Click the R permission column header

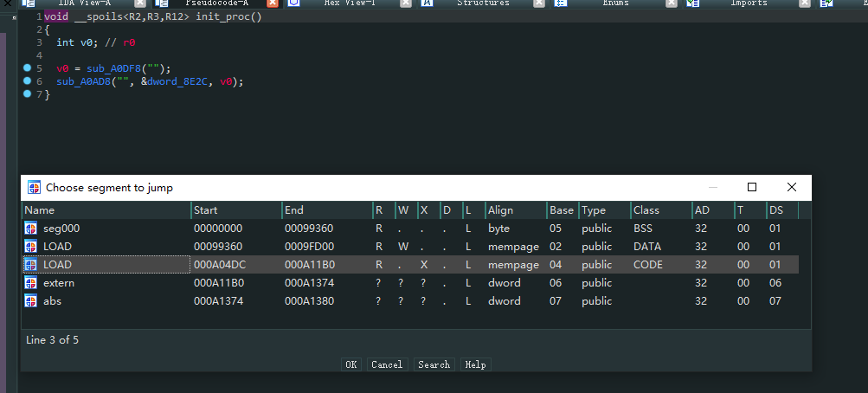[384, 210]
